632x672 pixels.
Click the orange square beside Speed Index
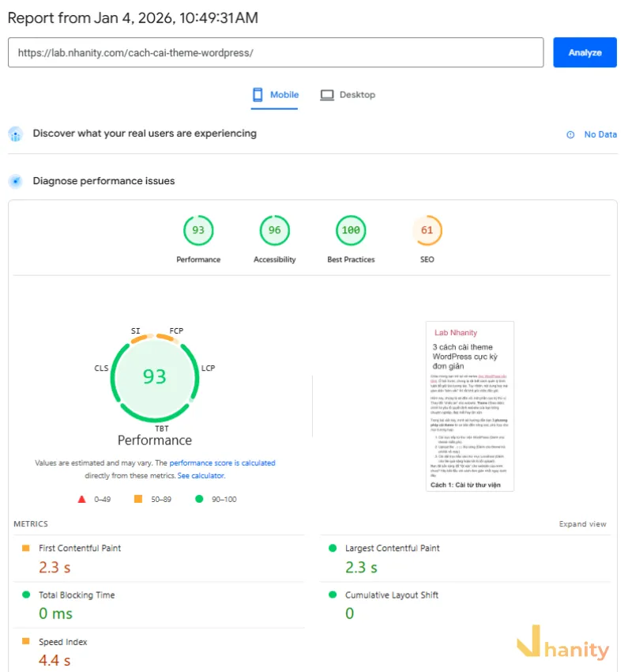26,641
